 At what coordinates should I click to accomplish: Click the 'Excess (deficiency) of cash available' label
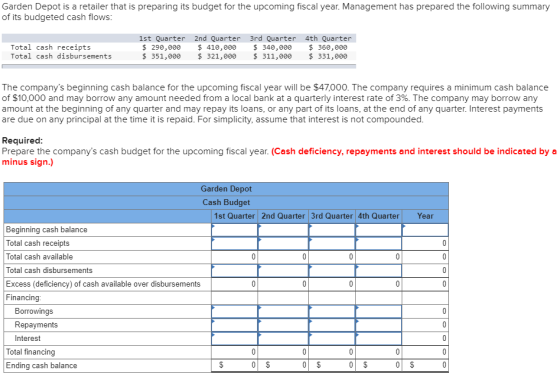coord(103,284)
